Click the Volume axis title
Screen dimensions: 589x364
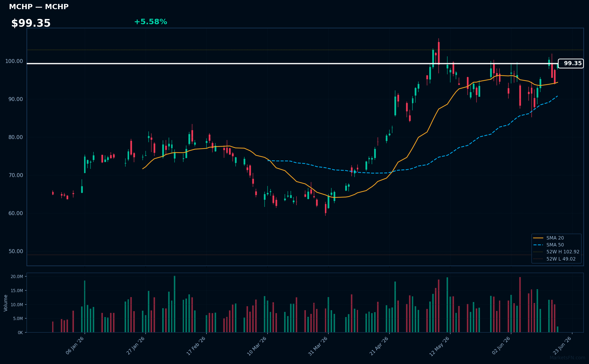[x=6, y=303]
